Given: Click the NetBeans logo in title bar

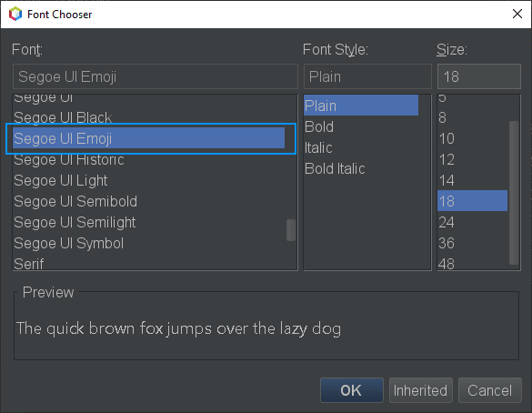Looking at the screenshot, I should [15, 15].
